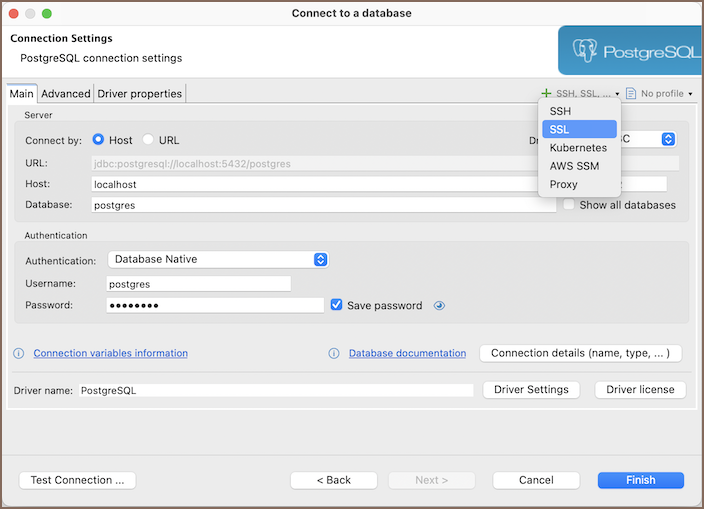704x509 pixels.
Task: Click the info icon beside Connection variables information
Action: (18, 353)
